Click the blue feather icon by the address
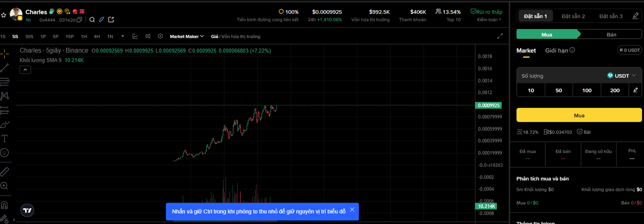644x224 pixels. pyautogui.click(x=101, y=20)
